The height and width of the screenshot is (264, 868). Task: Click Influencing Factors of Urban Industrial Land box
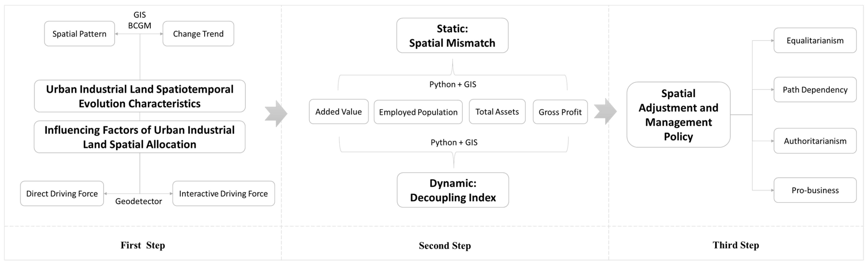point(139,137)
